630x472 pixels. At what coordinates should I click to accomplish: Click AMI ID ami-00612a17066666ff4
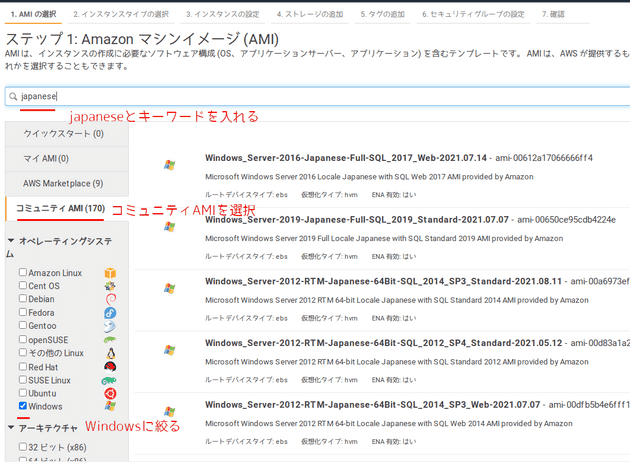(544, 158)
